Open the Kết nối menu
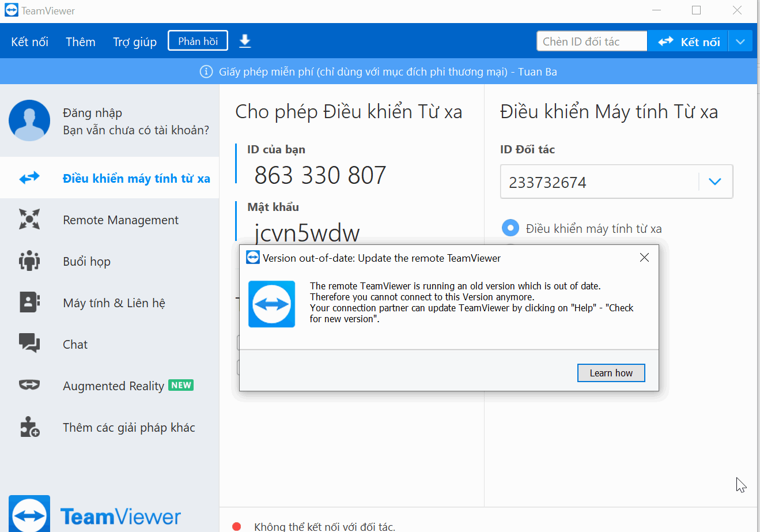This screenshot has width=760, height=532. click(x=29, y=41)
